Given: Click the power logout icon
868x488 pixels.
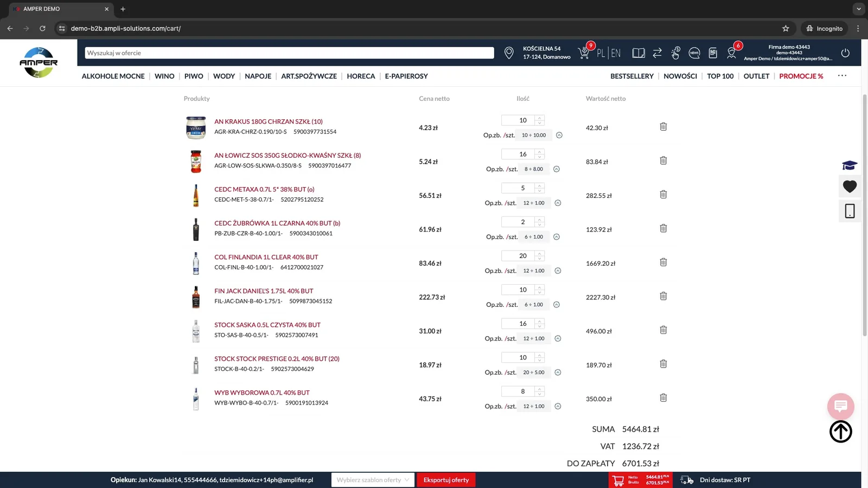Looking at the screenshot, I should (845, 53).
